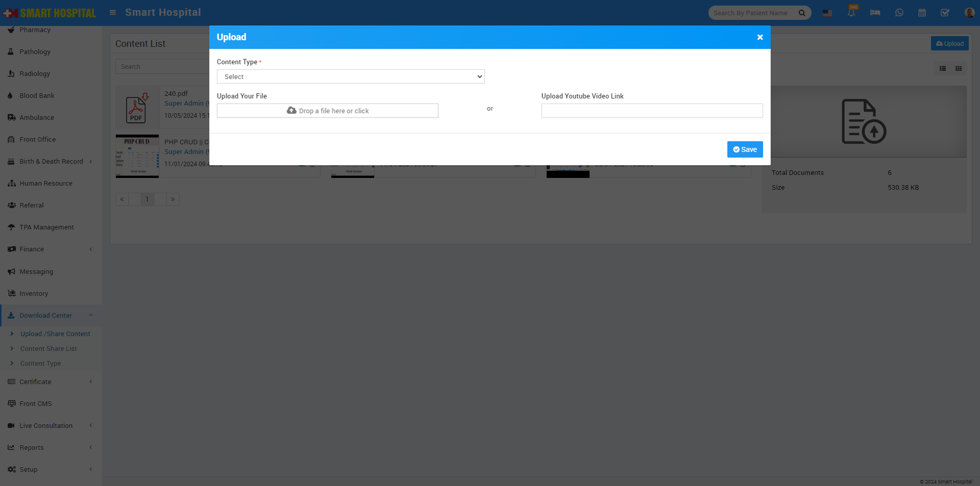Toggle the hamburger sidebar menu
This screenshot has width=980, height=486.
(113, 12)
